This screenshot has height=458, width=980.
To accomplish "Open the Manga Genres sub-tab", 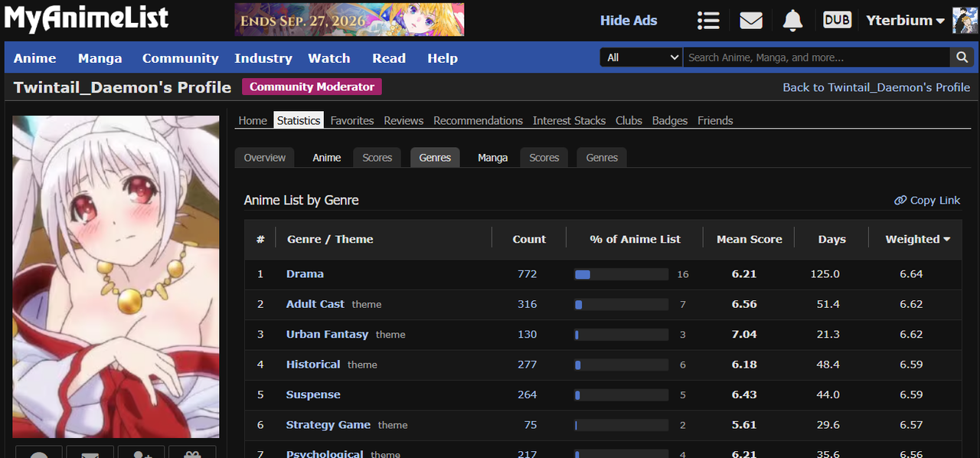I will [x=602, y=158].
